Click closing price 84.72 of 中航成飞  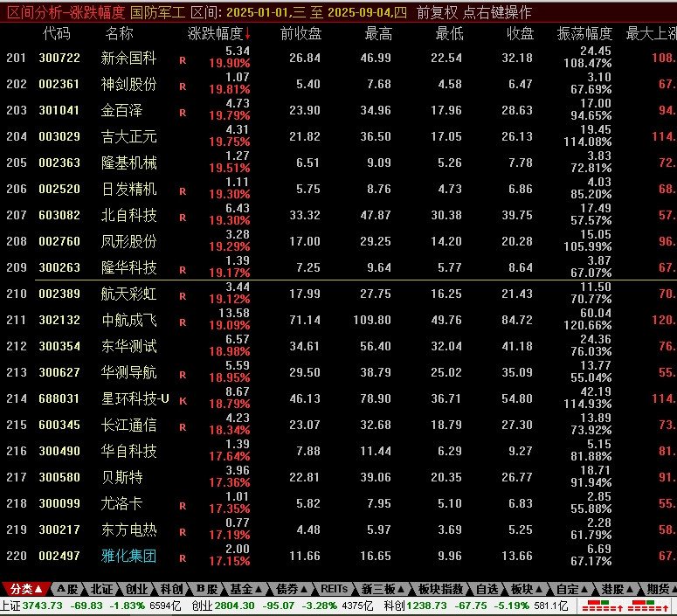click(517, 320)
